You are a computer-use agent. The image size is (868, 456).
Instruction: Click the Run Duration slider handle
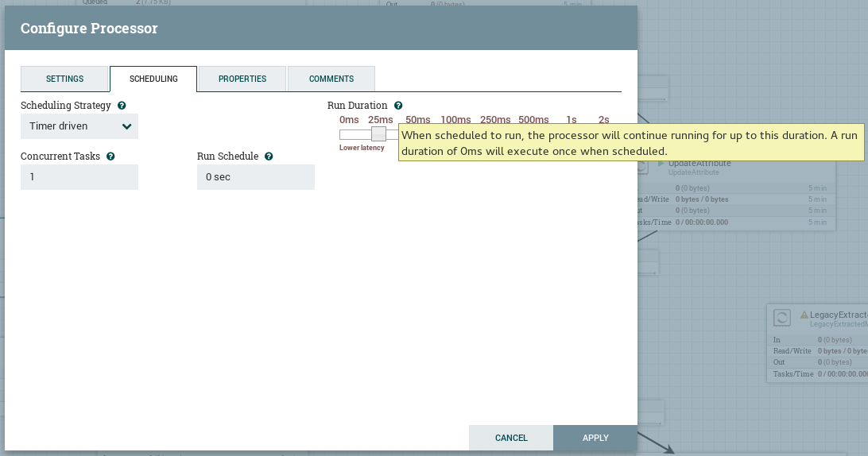pyautogui.click(x=378, y=134)
